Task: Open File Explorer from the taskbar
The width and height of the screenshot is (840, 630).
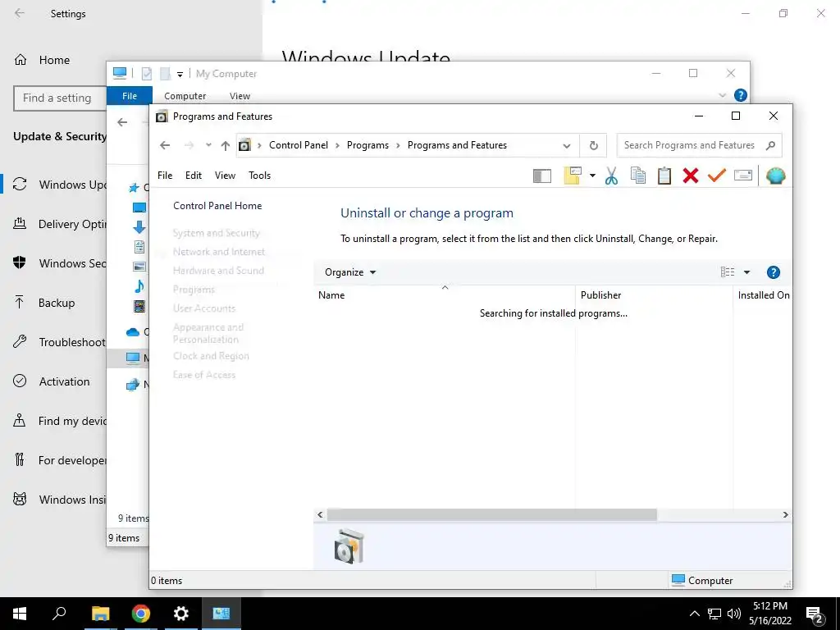Action: click(100, 614)
